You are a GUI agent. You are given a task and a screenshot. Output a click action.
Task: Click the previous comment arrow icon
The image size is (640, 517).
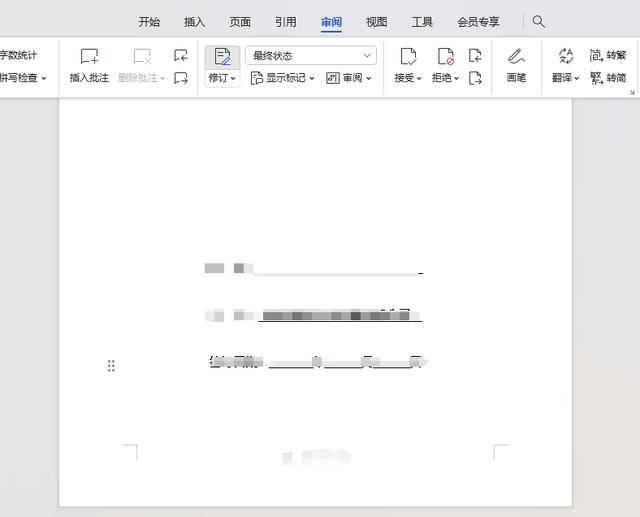click(181, 56)
